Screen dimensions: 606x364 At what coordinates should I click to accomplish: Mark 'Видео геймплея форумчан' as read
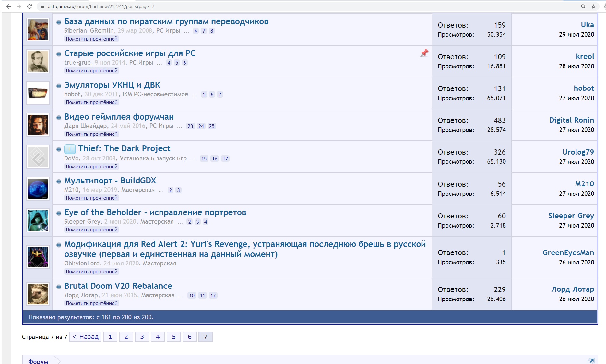[92, 134]
